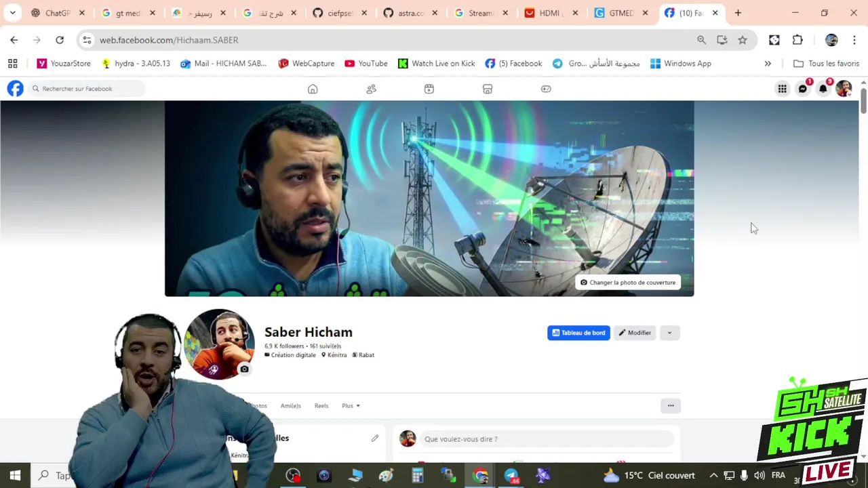Open the Chrome apps grid in the bookmarks bar
Image resolution: width=868 pixels, height=488 pixels.
point(12,64)
